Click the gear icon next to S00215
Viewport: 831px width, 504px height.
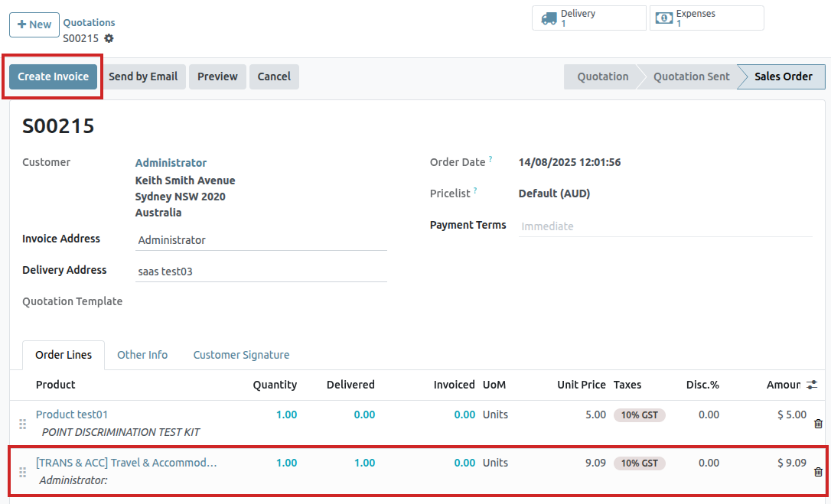[x=109, y=38]
